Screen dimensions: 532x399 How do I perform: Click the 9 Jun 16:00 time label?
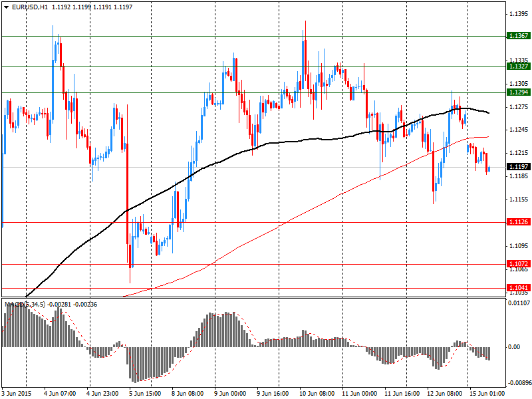[273, 394]
